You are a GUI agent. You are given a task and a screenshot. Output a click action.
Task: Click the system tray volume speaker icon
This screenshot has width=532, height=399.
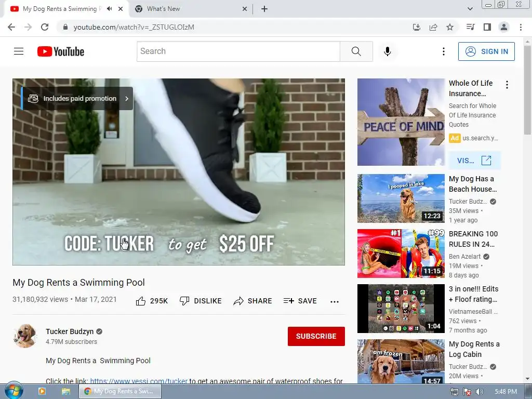tap(480, 392)
